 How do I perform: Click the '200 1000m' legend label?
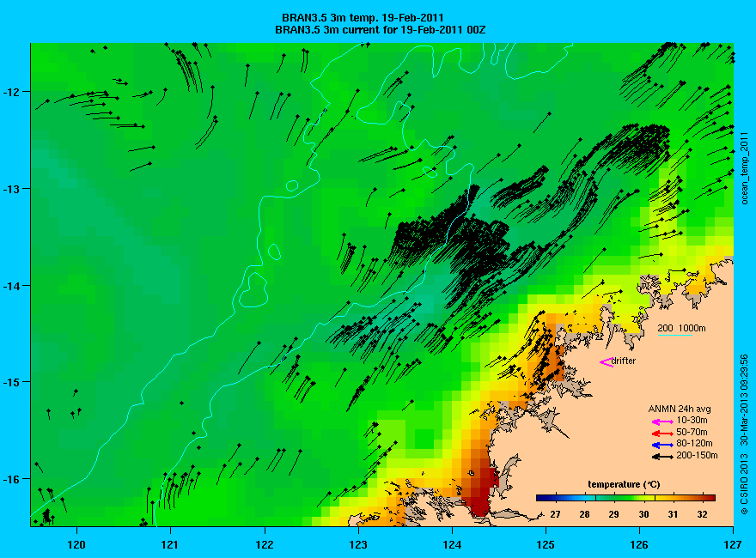click(681, 328)
